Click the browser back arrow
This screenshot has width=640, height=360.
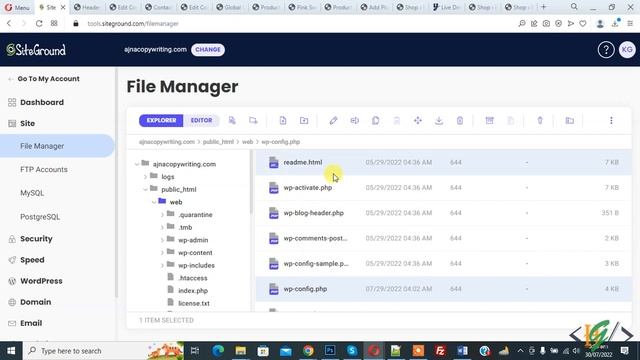(9, 24)
